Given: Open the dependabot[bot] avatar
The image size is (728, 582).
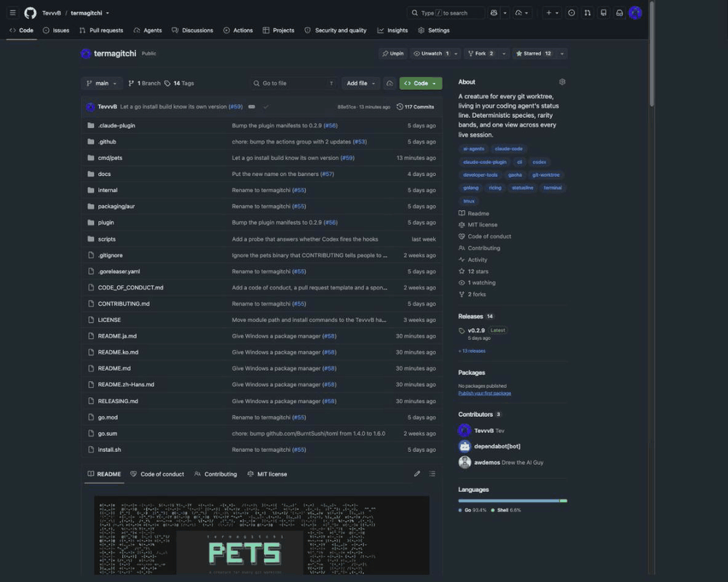Looking at the screenshot, I should (464, 446).
